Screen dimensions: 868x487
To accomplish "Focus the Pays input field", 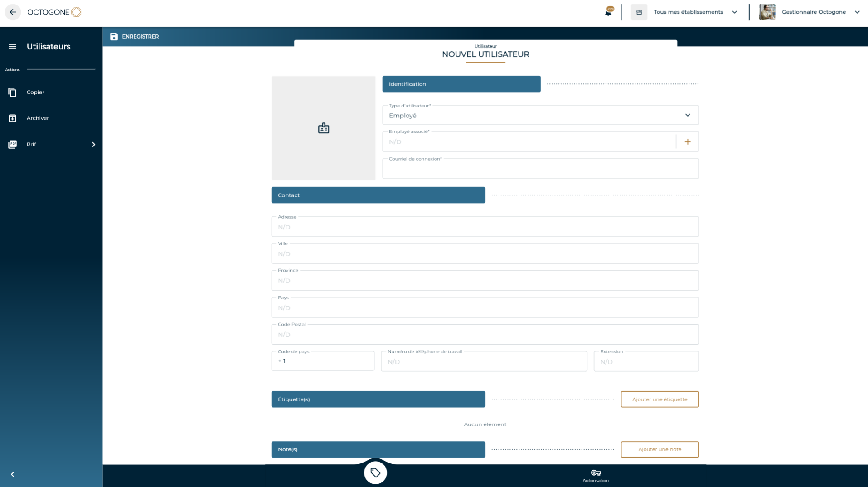I will [x=485, y=307].
